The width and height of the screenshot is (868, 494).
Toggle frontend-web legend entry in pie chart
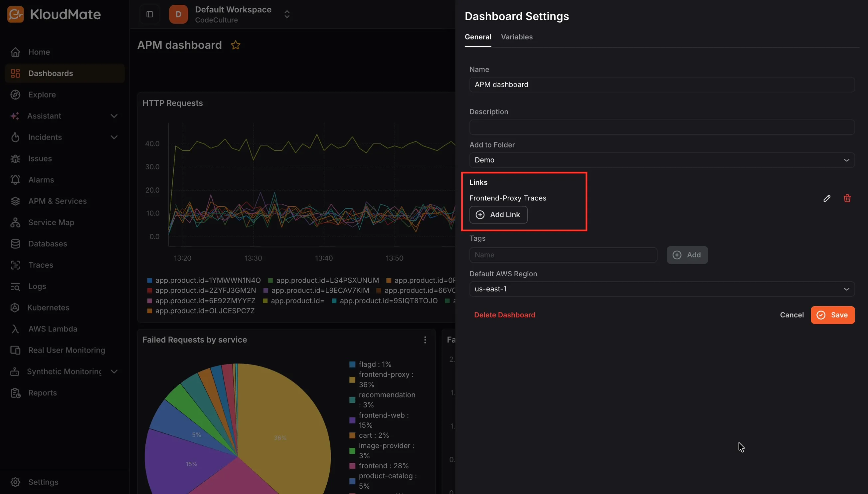(379, 420)
